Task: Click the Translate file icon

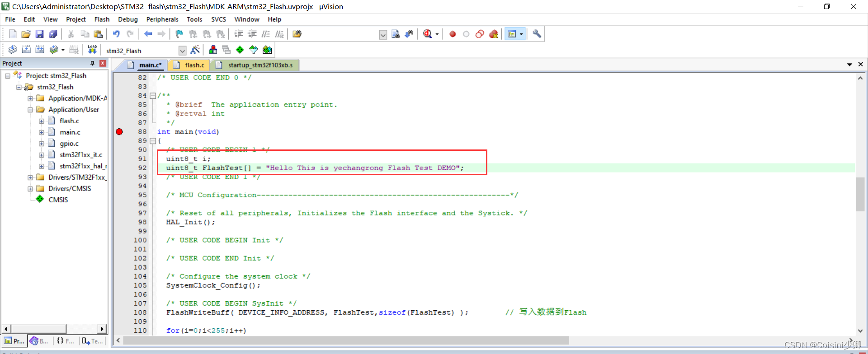Action: (x=13, y=50)
